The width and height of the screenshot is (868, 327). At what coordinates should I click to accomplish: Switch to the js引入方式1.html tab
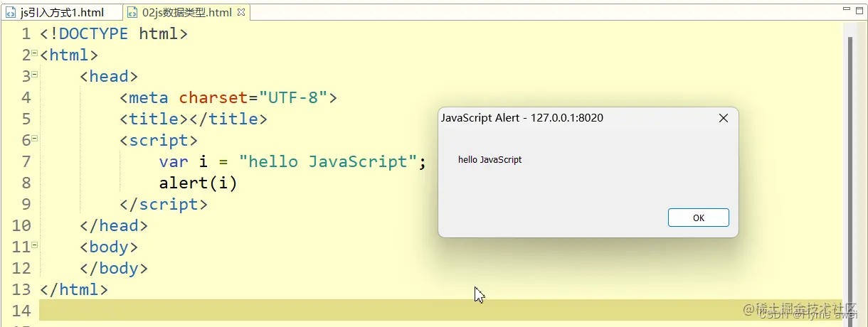tap(61, 12)
